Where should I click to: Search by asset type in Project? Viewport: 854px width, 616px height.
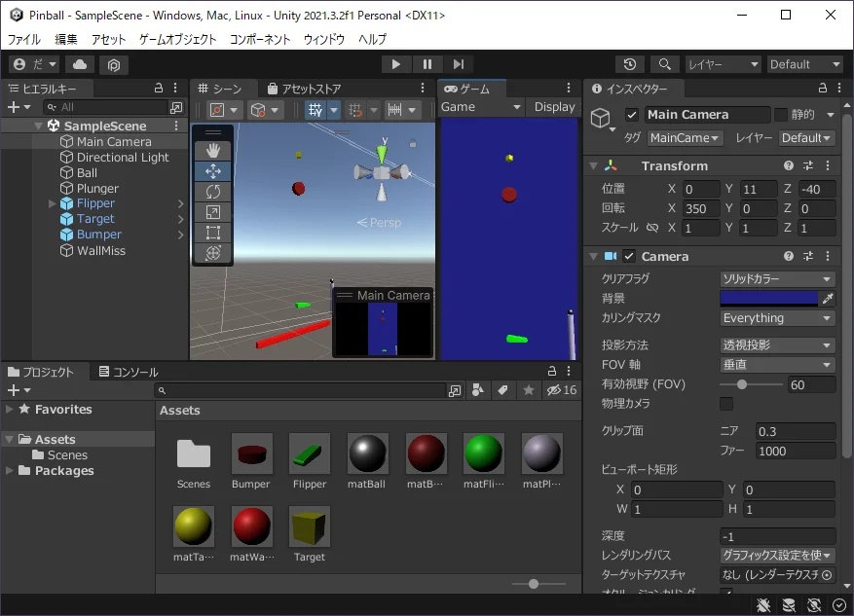478,390
